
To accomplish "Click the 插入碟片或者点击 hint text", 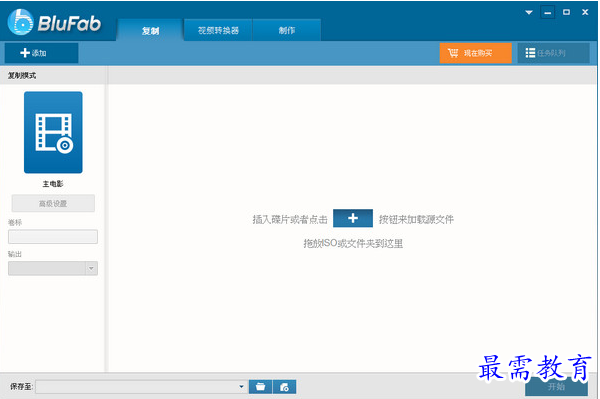I will tap(290, 219).
